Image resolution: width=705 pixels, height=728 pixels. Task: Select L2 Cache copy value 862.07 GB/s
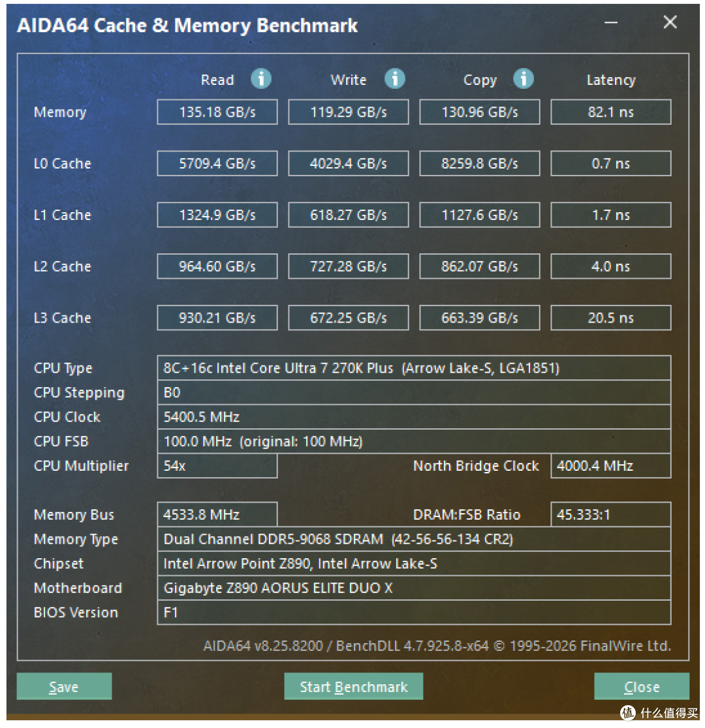[479, 266]
